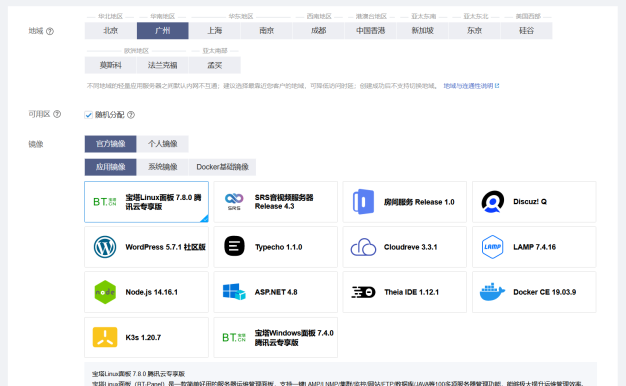Choose Node.js 14.16.1 image
The width and height of the screenshot is (626, 386).
pyautogui.click(x=147, y=292)
